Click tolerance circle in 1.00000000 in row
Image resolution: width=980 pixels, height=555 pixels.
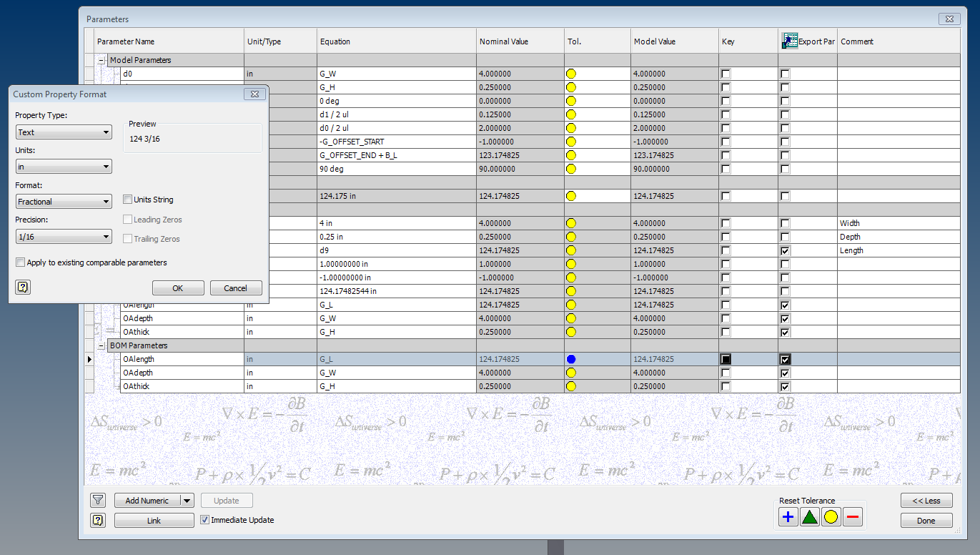[570, 264]
